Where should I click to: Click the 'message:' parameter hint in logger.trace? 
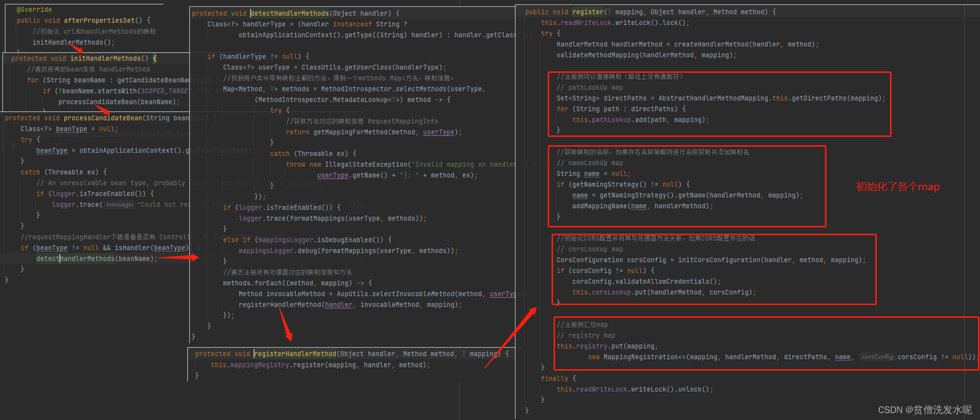coord(119,205)
